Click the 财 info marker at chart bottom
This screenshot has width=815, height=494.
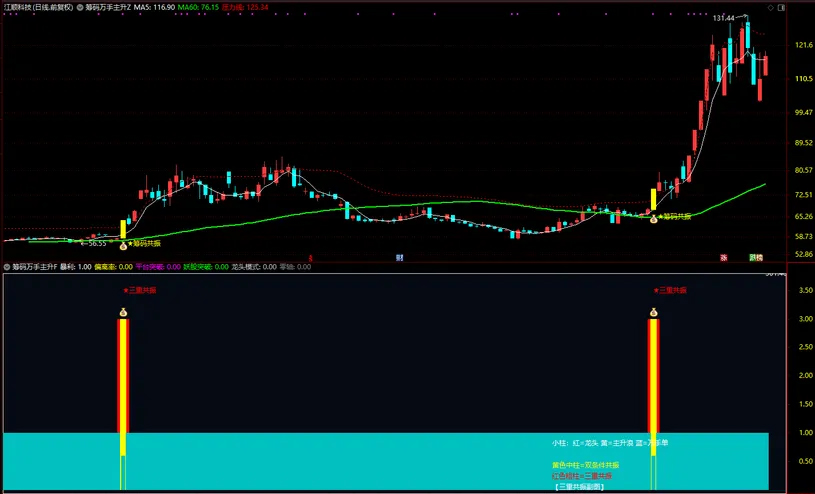[399, 257]
